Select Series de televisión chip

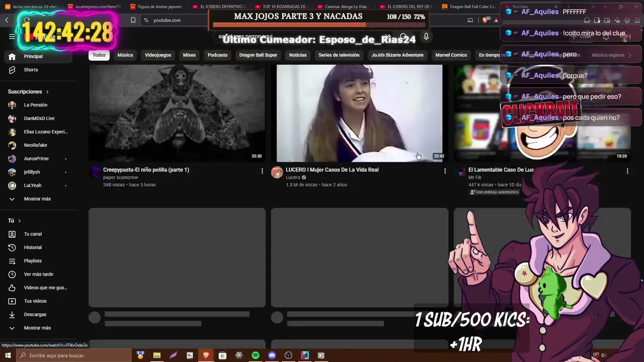point(339,55)
